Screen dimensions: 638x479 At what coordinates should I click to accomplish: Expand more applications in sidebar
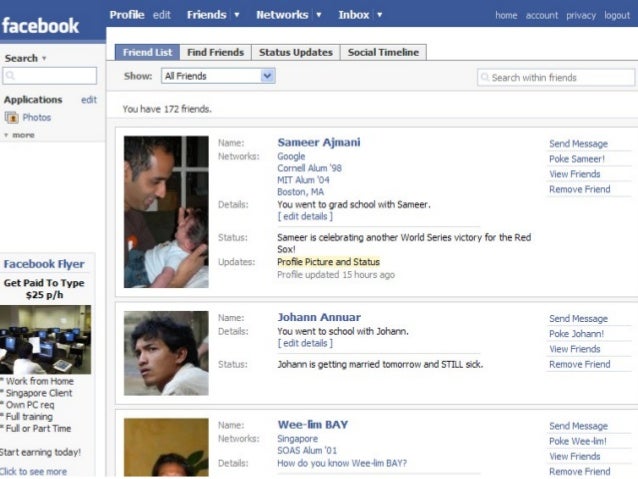[x=20, y=135]
